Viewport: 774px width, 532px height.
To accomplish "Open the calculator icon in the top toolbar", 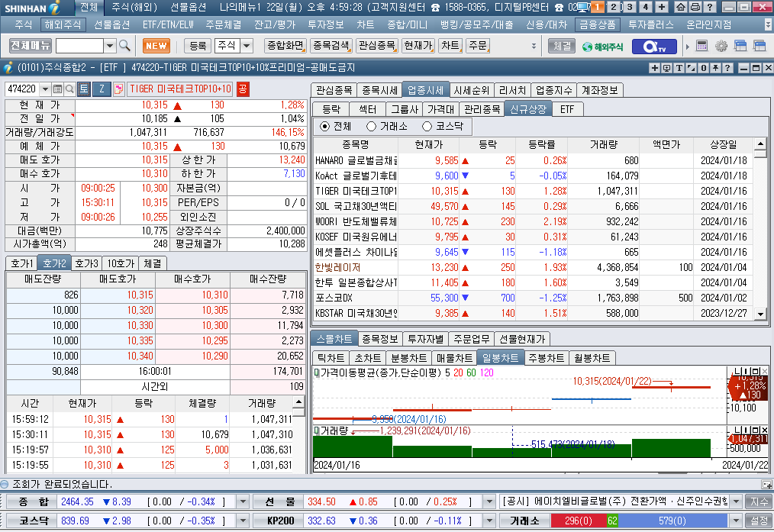I will pyautogui.click(x=702, y=47).
